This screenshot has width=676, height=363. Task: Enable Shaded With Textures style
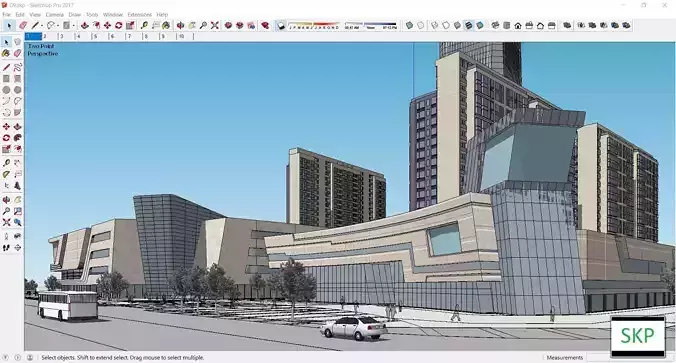tap(469, 25)
